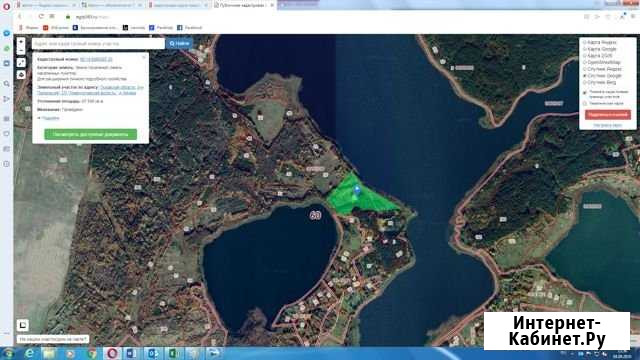Click the bottom-left map corner tool icon

pyautogui.click(x=22, y=325)
